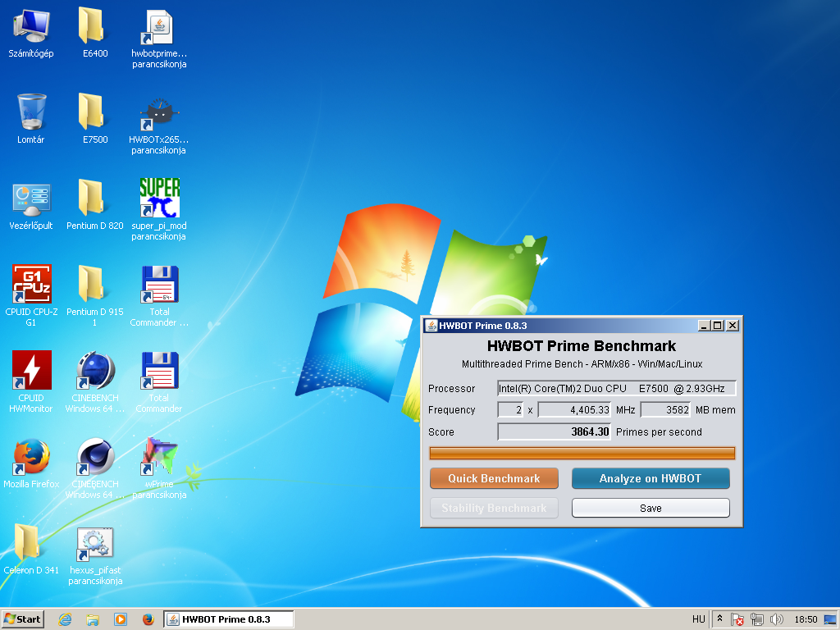This screenshot has width=840, height=630.
Task: Open the Vezérlőpult control panel icon
Action: [31, 205]
